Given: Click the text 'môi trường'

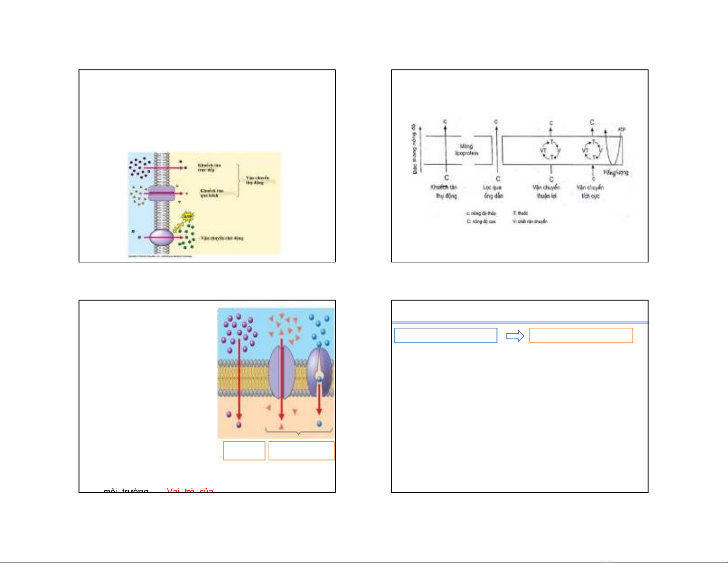Looking at the screenshot, I should [126, 491].
